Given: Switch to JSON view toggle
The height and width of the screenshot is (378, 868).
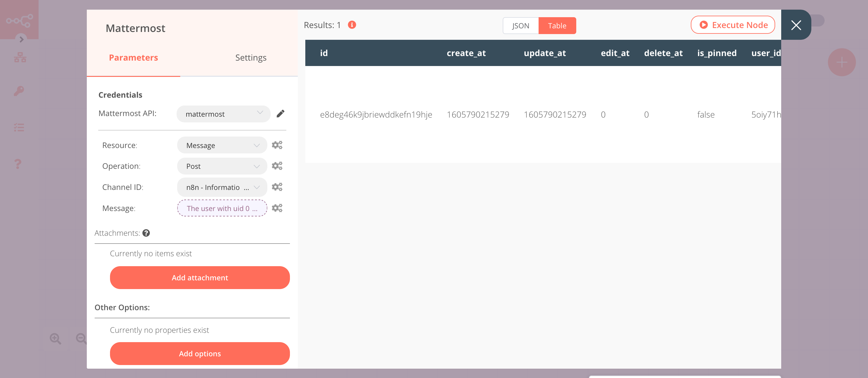Looking at the screenshot, I should 519,25.
